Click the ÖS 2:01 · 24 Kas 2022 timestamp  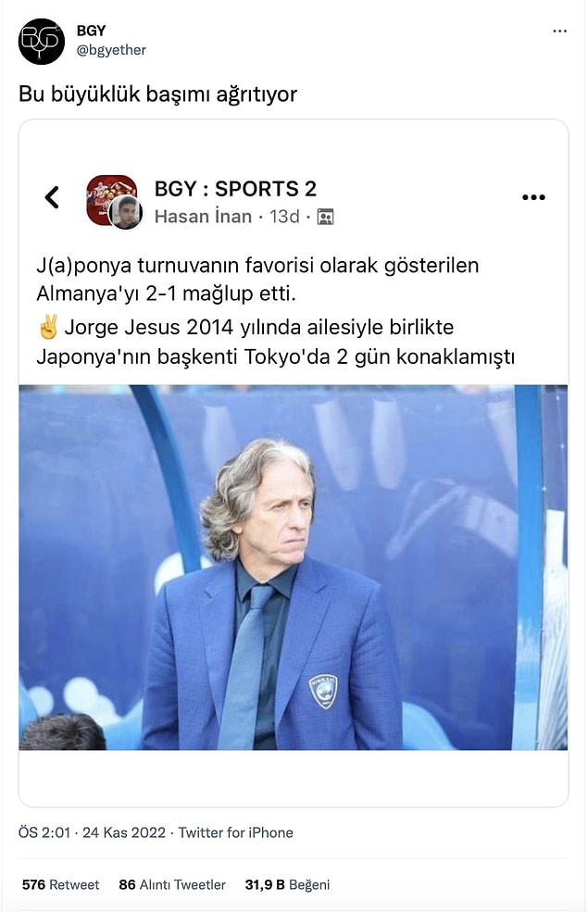92,832
